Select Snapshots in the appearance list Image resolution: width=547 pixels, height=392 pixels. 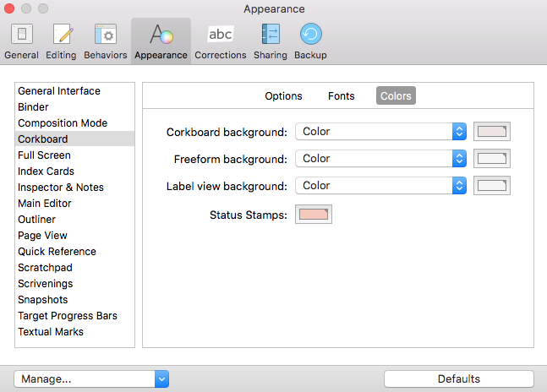[x=74, y=299]
